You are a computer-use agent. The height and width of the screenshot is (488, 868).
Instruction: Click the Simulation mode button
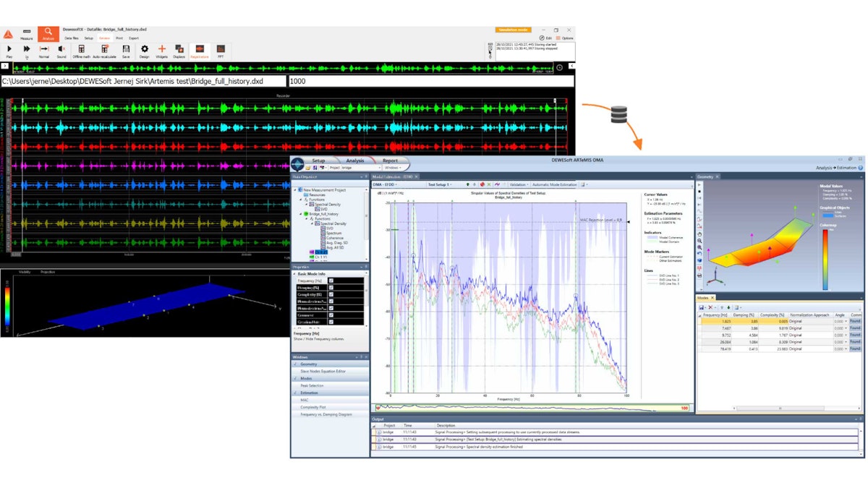[x=514, y=30]
